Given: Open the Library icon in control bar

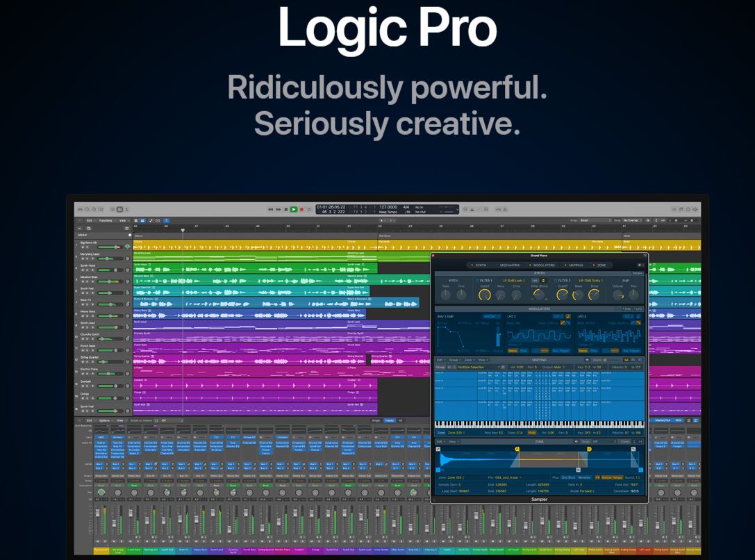Looking at the screenshot, I should coord(80,209).
